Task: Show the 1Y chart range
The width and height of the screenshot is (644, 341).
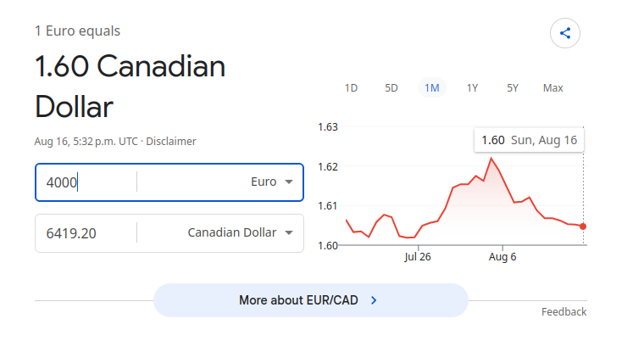Action: pos(472,88)
